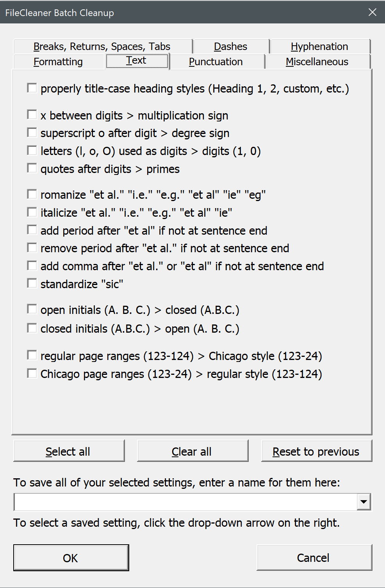Open the saved settings dropdown
This screenshot has width=385, height=588.
coord(364,502)
